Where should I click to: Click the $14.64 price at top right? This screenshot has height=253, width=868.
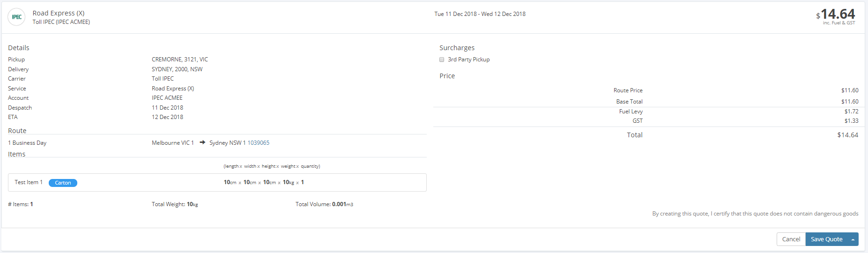point(836,15)
